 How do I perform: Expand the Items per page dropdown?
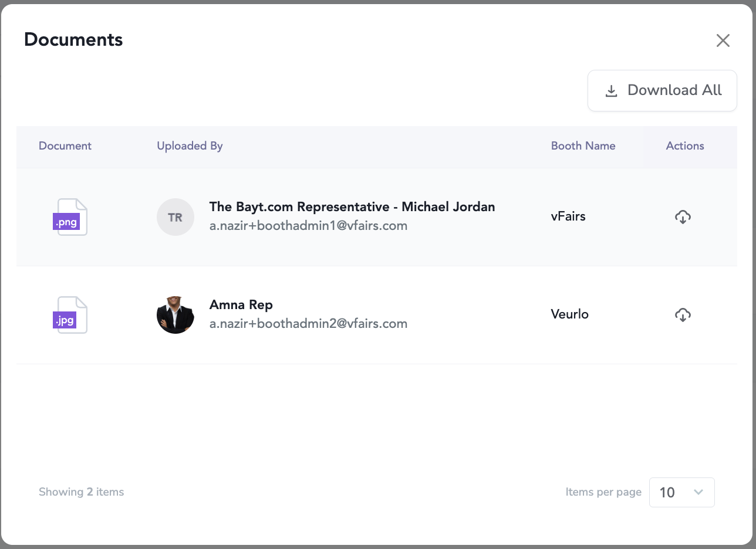point(681,492)
